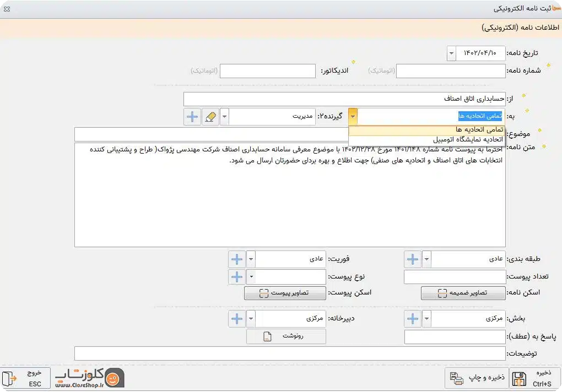Screen dimensions: 562x392
Task: Open the دبیرخانه dropdown arrow
Action: pos(251,319)
